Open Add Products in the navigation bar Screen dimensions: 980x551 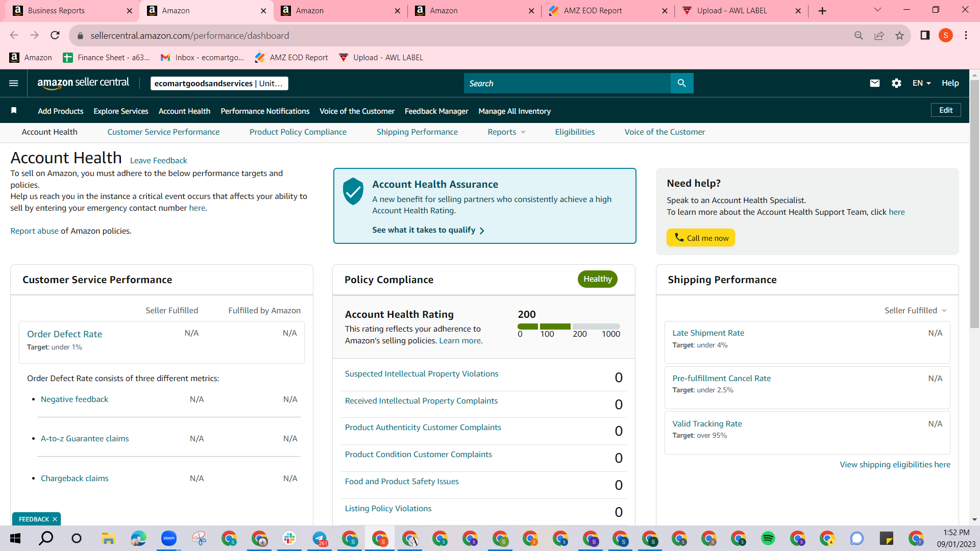pos(61,111)
